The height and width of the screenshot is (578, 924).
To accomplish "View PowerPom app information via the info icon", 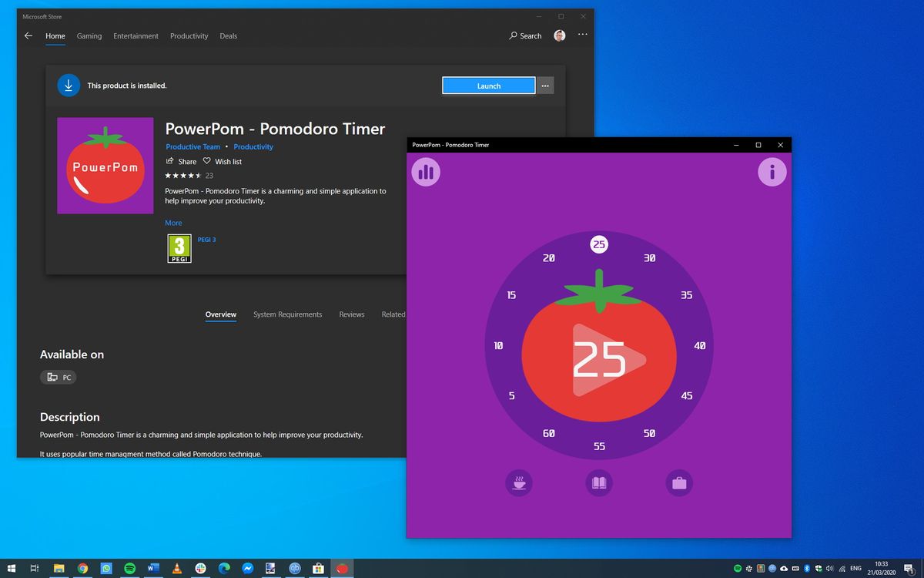I will pyautogui.click(x=772, y=172).
